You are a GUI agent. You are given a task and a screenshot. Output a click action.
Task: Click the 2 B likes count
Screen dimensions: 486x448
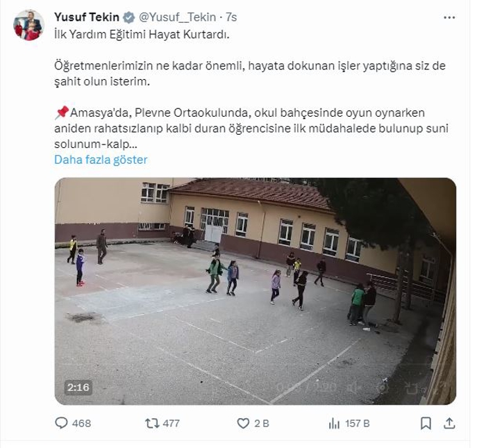pos(262,424)
